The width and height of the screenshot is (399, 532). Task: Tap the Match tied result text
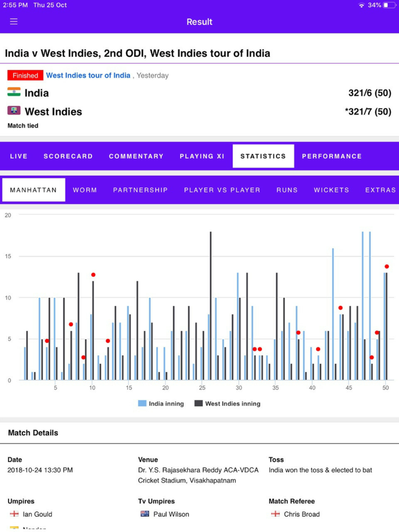click(x=23, y=125)
